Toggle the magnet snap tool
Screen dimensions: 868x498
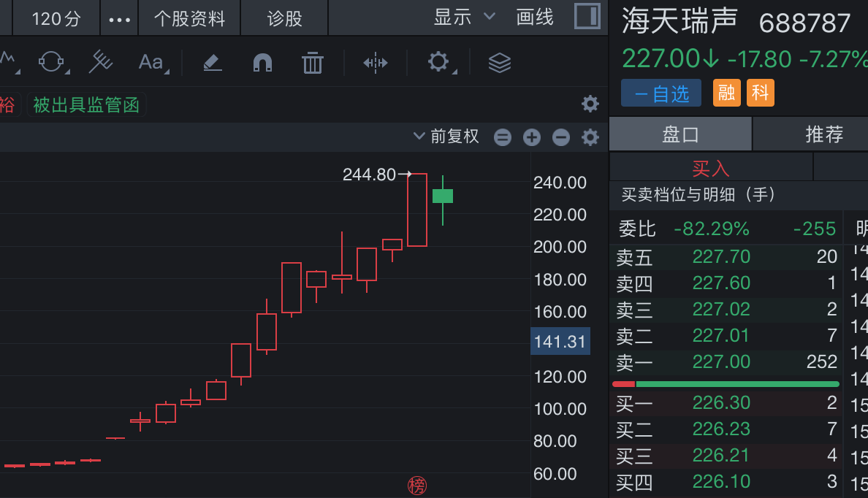pos(262,63)
